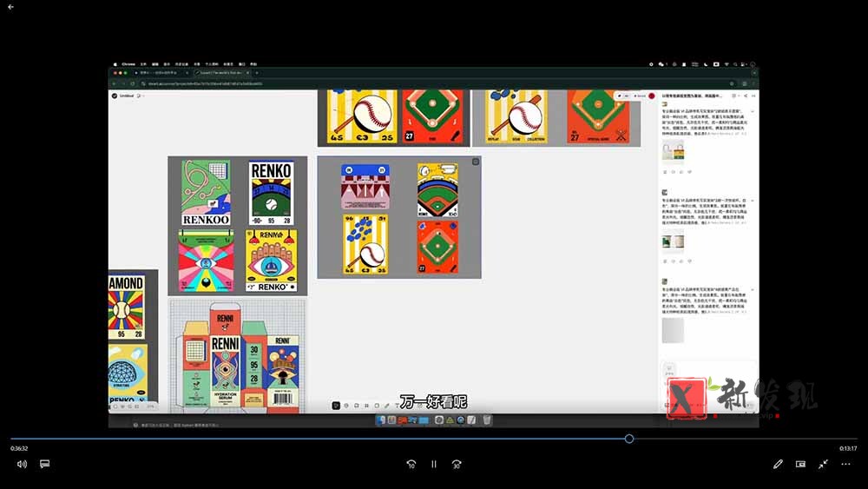Click the trash icon in the macOS dock
Screen dimensions: 868x489
point(487,420)
